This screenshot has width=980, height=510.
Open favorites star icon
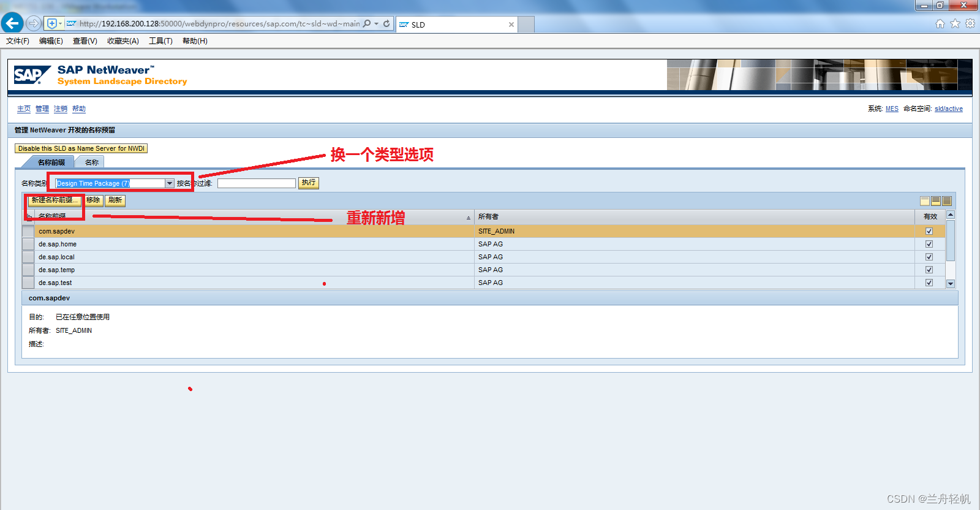point(955,23)
